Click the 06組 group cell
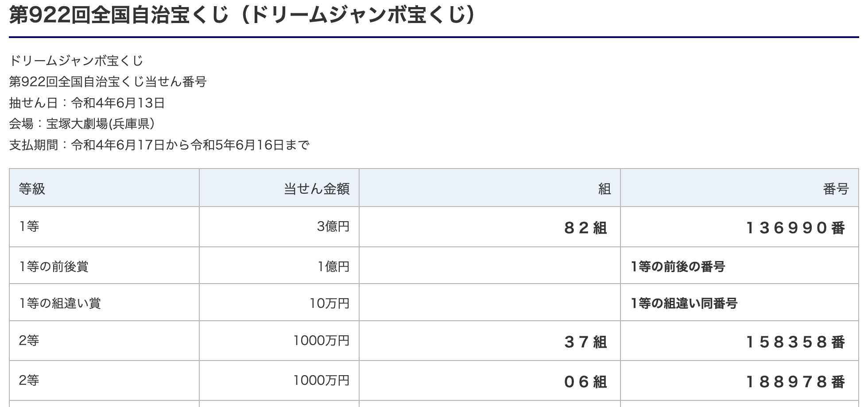This screenshot has width=868, height=407. (x=585, y=381)
